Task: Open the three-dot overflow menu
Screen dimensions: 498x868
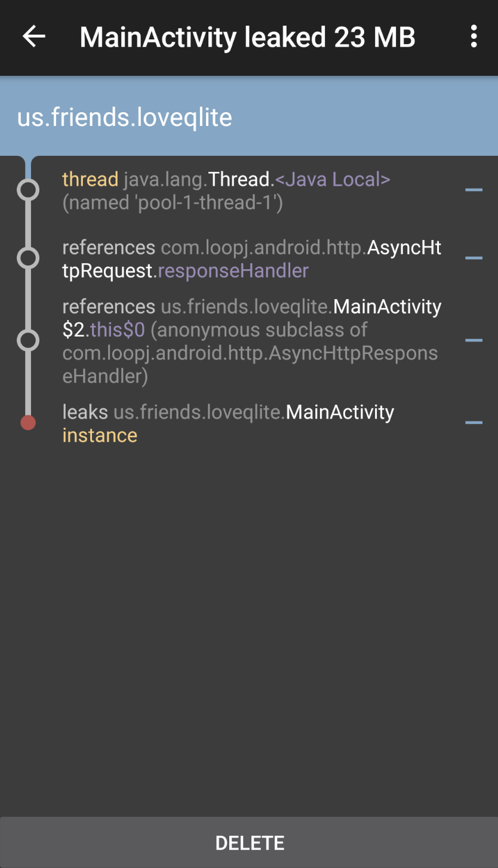Action: click(474, 37)
